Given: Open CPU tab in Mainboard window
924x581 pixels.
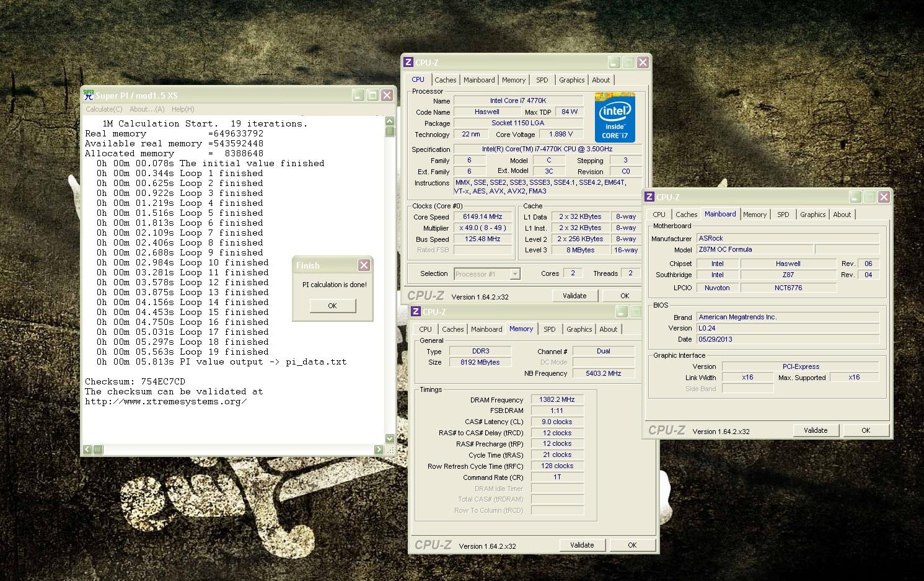Looking at the screenshot, I should click(x=659, y=215).
